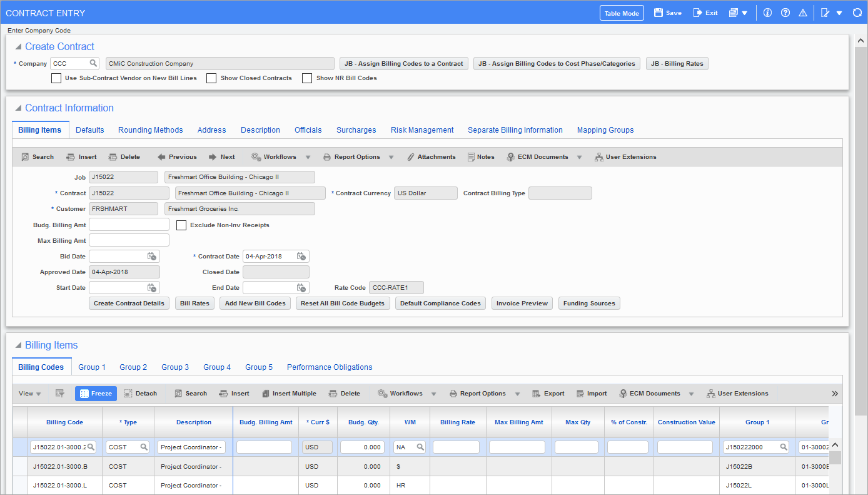Click the warning triangle icon in the header

pyautogui.click(x=803, y=13)
